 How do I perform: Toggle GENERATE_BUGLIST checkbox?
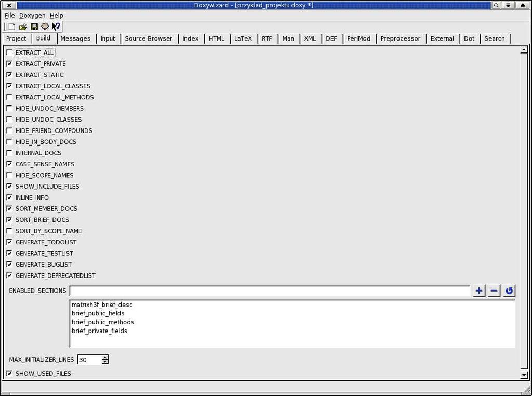[9, 265]
